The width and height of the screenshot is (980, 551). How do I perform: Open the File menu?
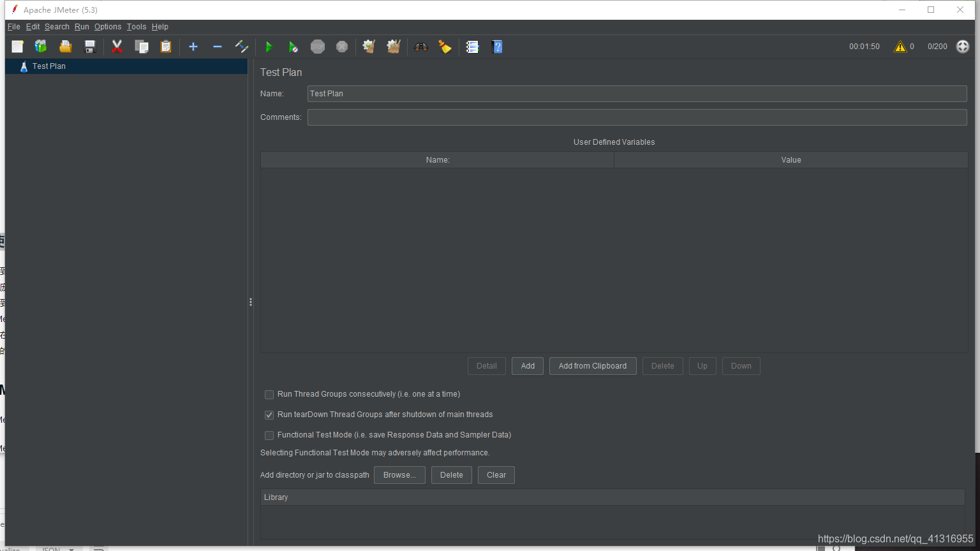pyautogui.click(x=13, y=27)
